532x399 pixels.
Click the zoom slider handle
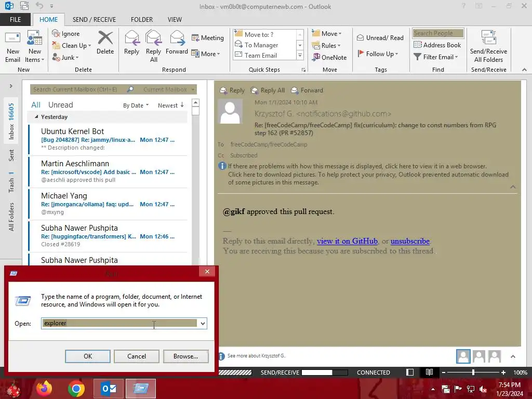coord(473,373)
